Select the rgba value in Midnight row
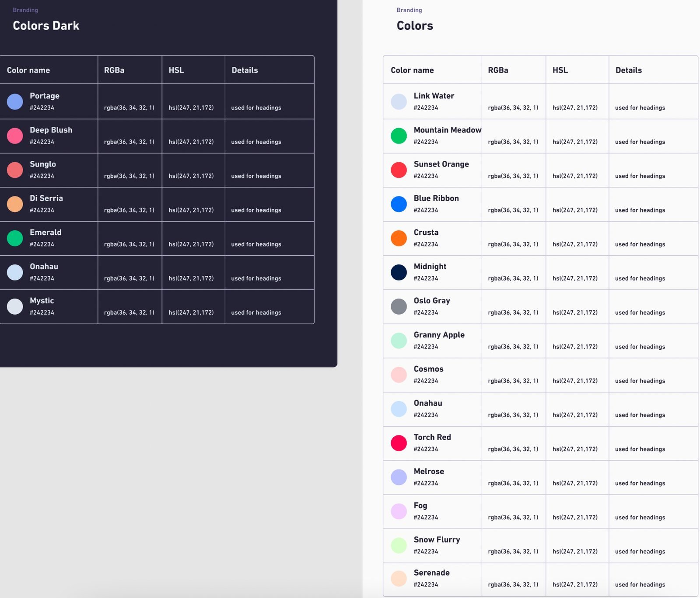 (513, 278)
